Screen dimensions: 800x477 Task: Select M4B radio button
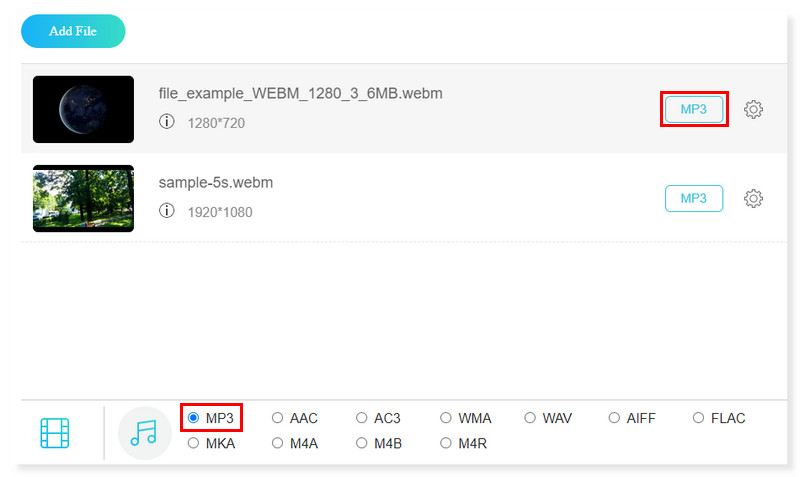[362, 443]
